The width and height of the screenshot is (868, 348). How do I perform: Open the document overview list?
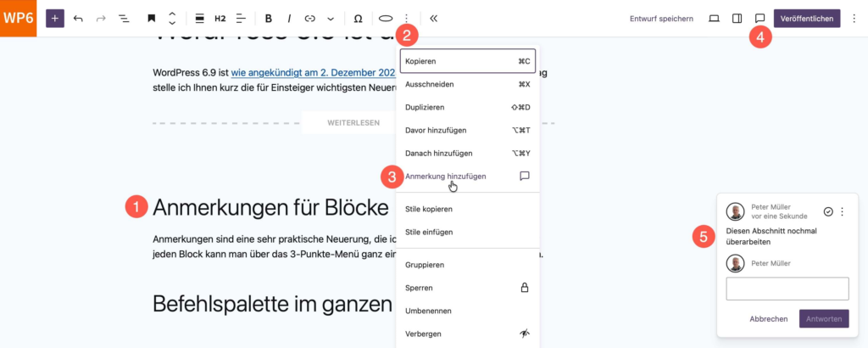(124, 18)
